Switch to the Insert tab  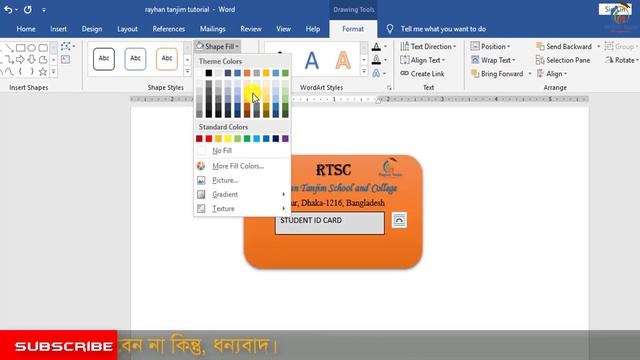tap(58, 29)
